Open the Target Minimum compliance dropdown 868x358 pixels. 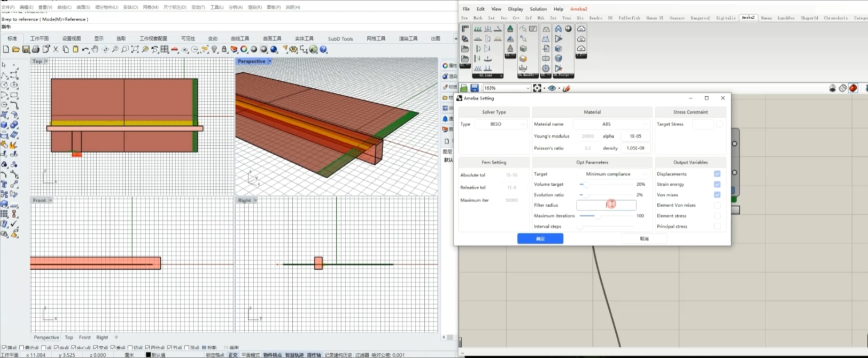(613, 174)
